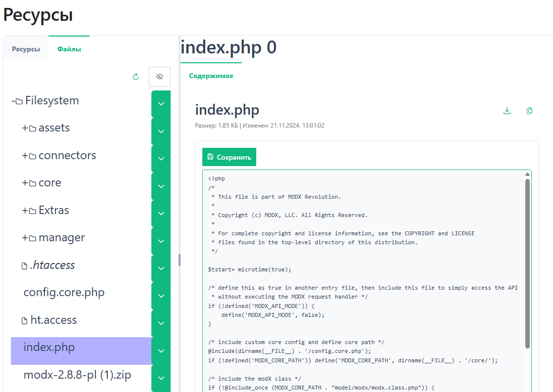Viewport: 553px width, 392px height.
Task: Switch to the Ресурсы tab
Action: pos(26,49)
